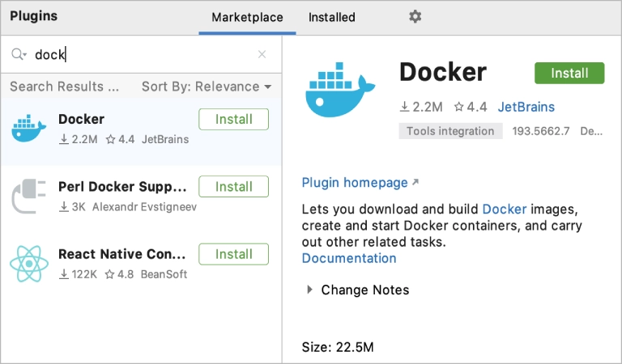Open the plugins settings gear menu
This screenshot has width=622, height=364.
(x=415, y=17)
